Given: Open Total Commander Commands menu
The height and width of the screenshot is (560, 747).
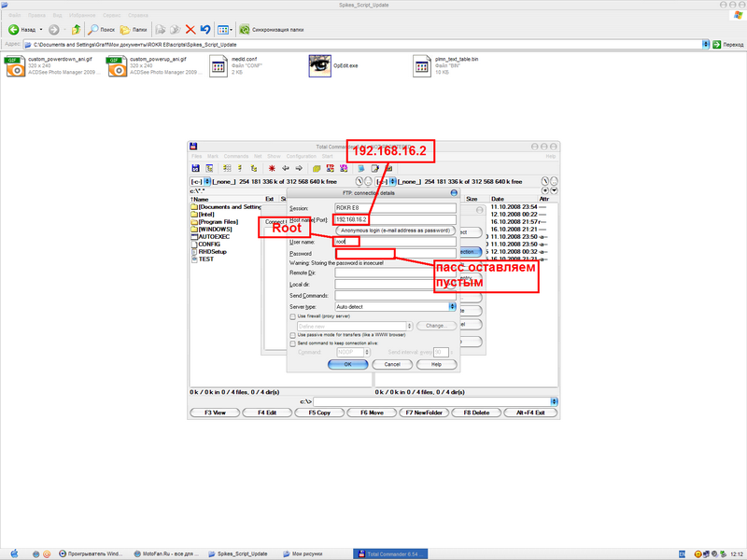Looking at the screenshot, I should (236, 156).
